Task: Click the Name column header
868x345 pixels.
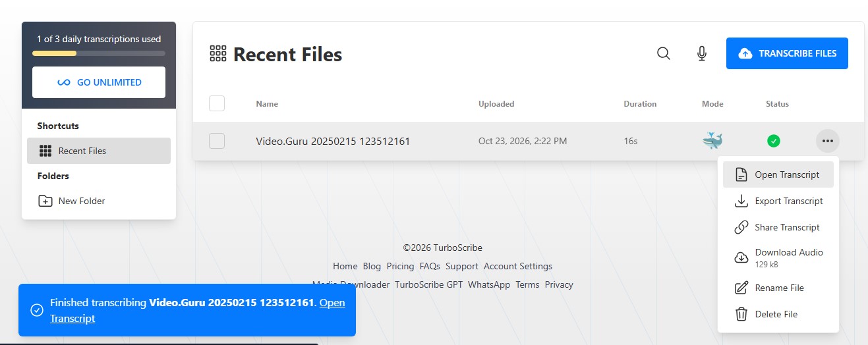Action: (x=267, y=103)
